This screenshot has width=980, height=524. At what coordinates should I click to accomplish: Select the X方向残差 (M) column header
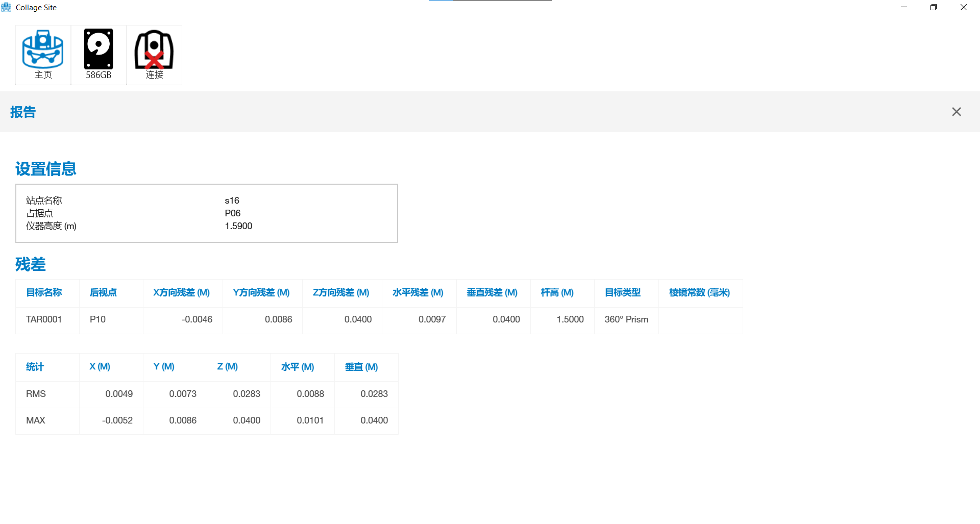tap(181, 292)
